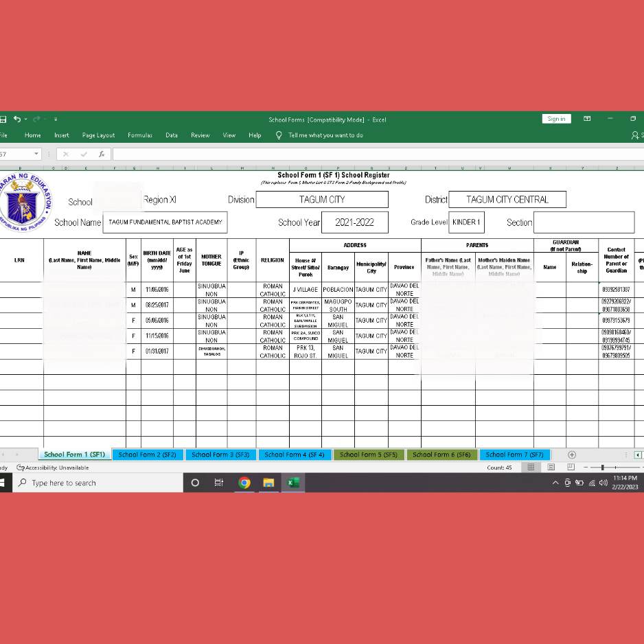The height and width of the screenshot is (644, 644).
Task: Select the KINDER 1 Grade Level cell
Action: click(466, 222)
